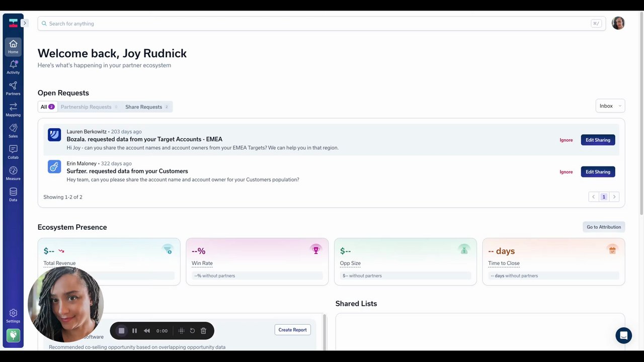
Task: Delete the recording with trash icon
Action: coord(203,331)
